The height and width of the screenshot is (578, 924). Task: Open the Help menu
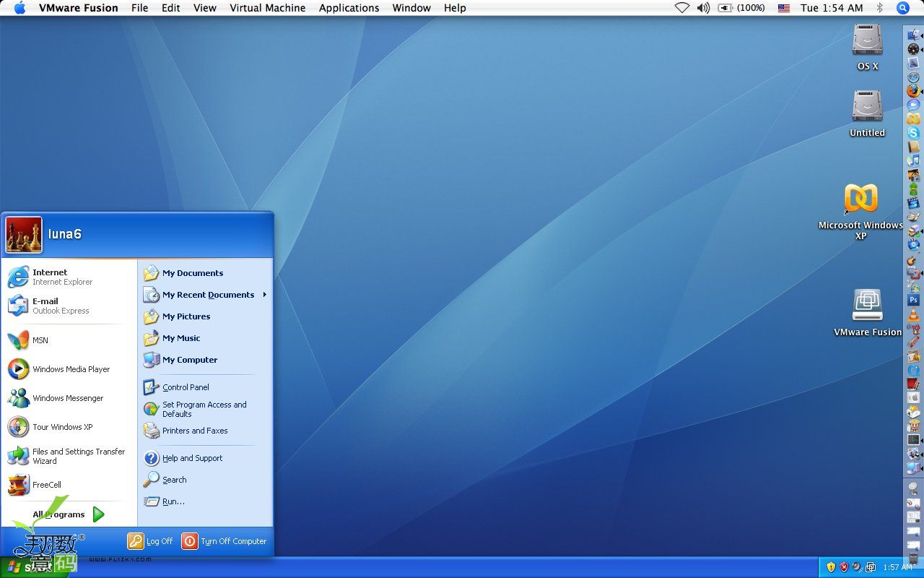point(455,8)
